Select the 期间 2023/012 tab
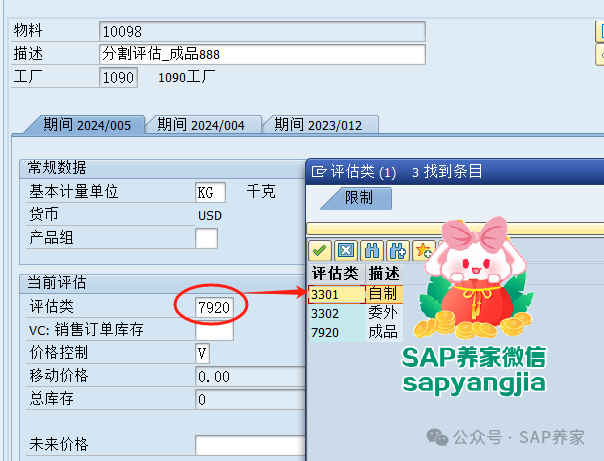This screenshot has width=604, height=461. (x=319, y=125)
